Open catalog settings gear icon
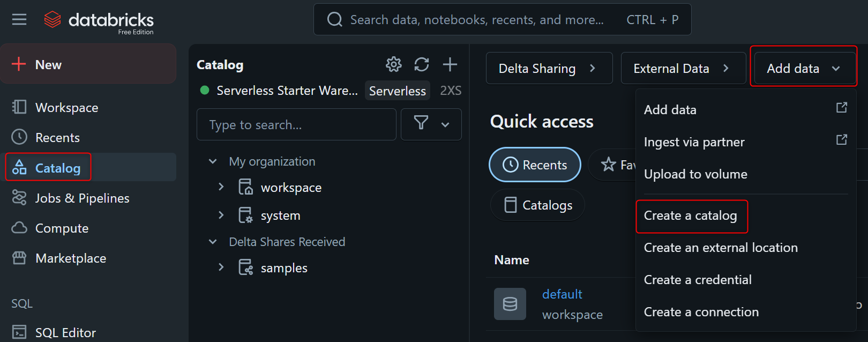The height and width of the screenshot is (342, 868). coord(394,64)
